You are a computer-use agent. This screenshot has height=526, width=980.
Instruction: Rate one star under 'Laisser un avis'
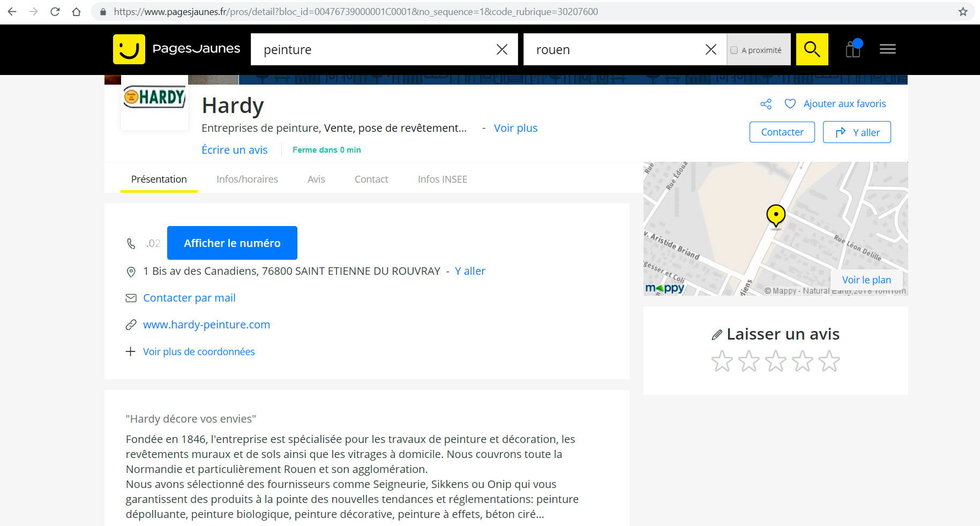[722, 361]
